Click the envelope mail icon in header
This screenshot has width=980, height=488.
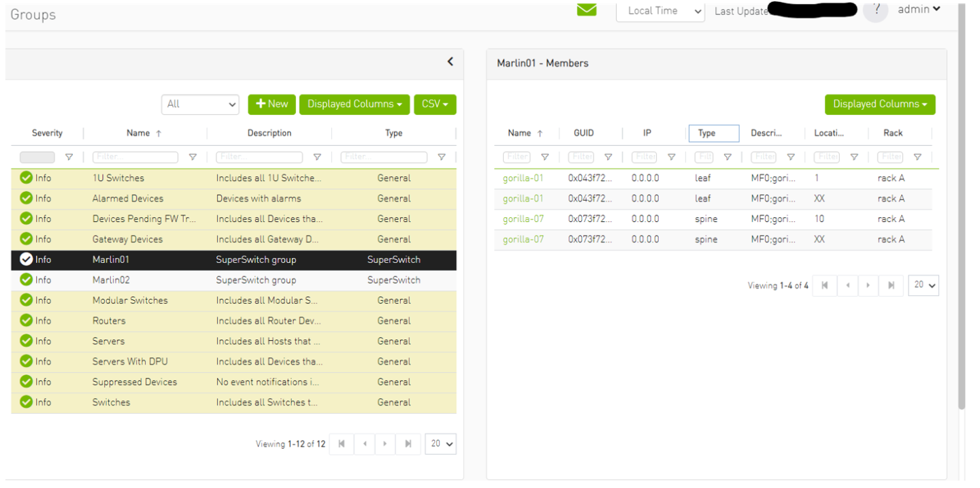pyautogui.click(x=587, y=10)
